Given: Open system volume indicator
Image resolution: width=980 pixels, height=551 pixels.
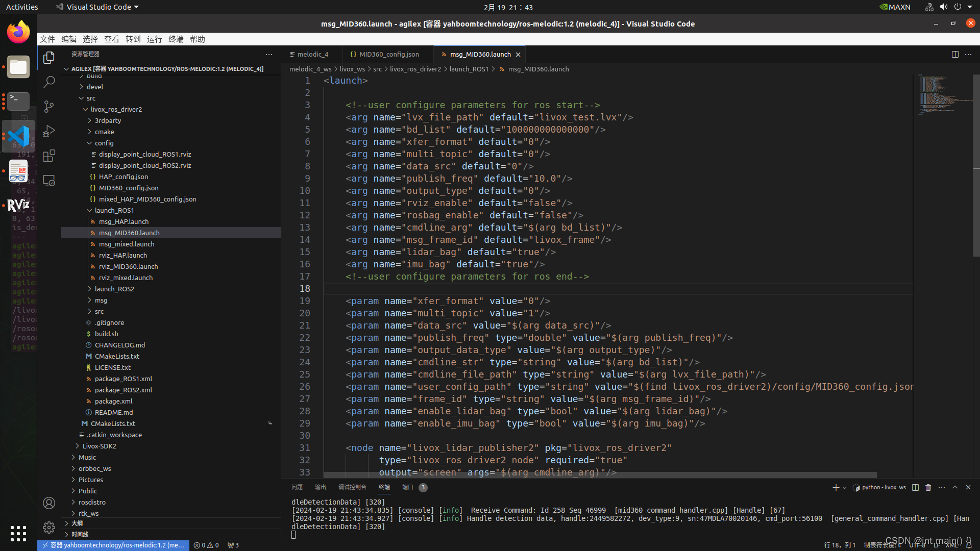Looking at the screenshot, I should pos(943,7).
